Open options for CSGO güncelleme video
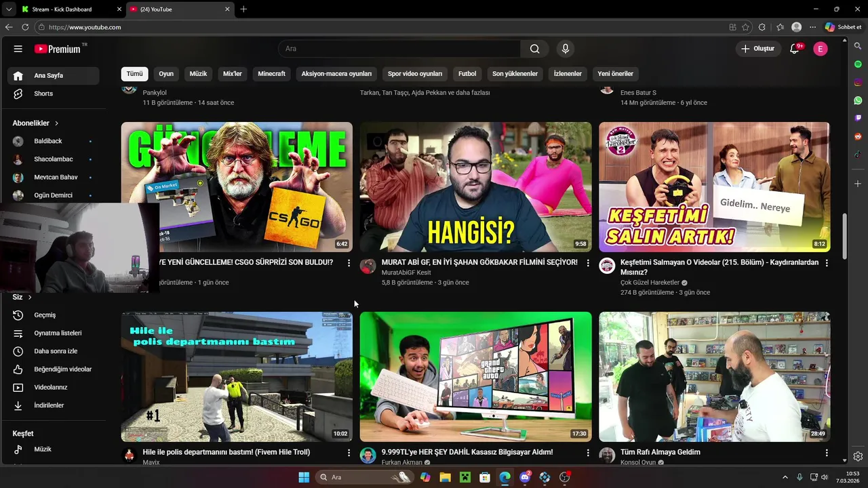 click(349, 263)
